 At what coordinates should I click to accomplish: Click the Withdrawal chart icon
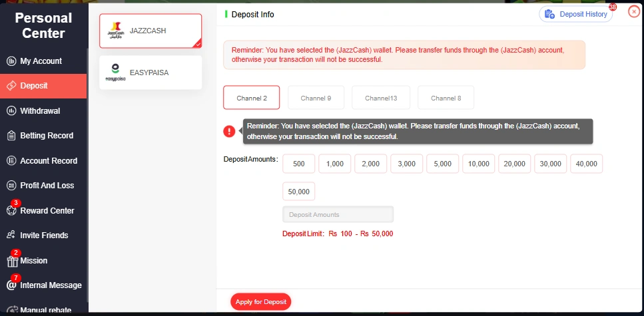click(x=11, y=111)
